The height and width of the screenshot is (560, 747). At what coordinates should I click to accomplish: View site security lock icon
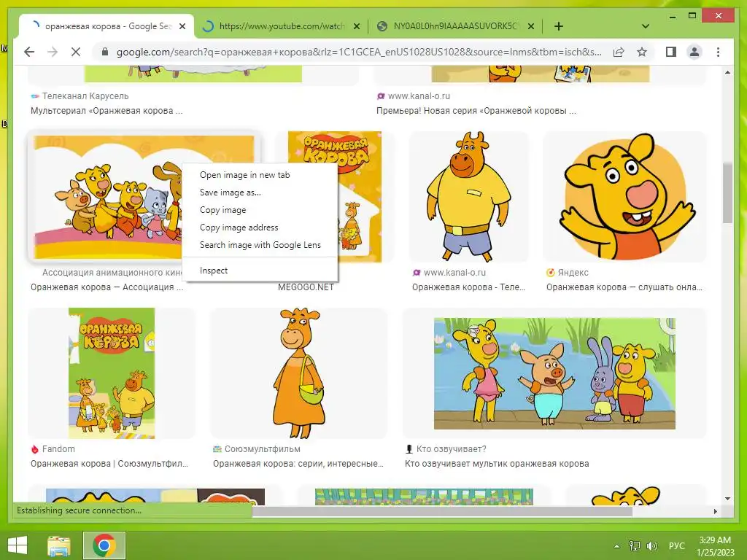click(105, 52)
